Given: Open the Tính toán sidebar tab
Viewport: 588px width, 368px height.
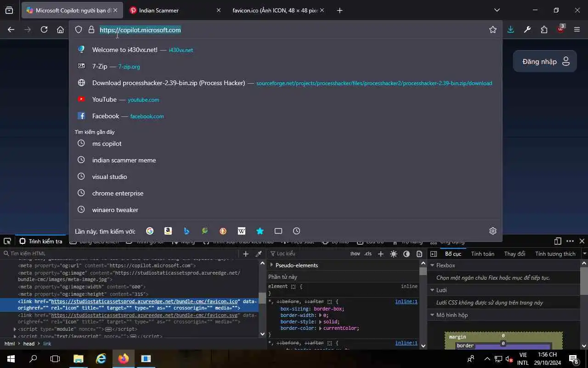Looking at the screenshot, I should [482, 253].
